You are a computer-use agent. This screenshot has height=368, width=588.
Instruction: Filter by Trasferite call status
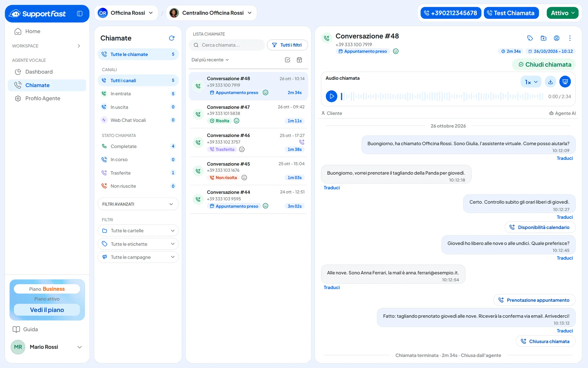click(138, 173)
